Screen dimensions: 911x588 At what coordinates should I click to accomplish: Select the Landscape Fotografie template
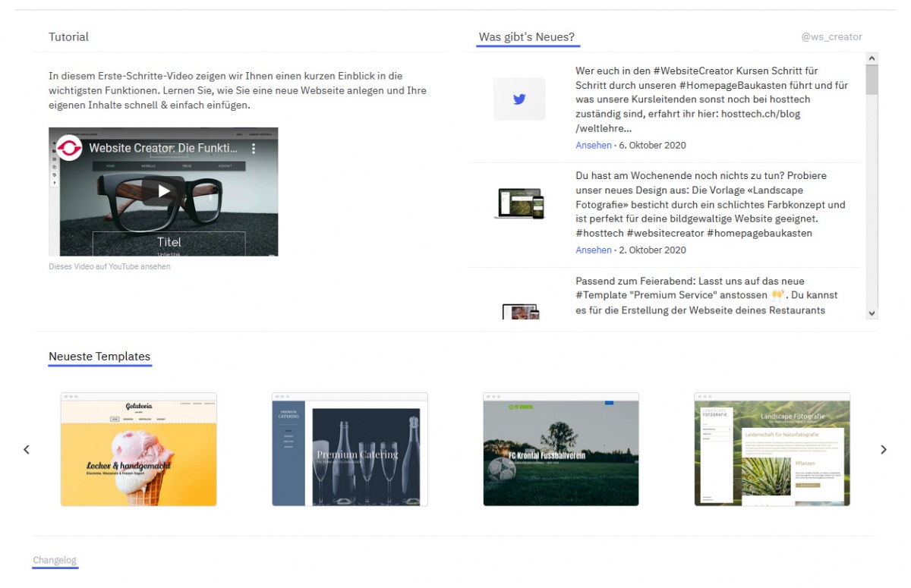point(772,449)
